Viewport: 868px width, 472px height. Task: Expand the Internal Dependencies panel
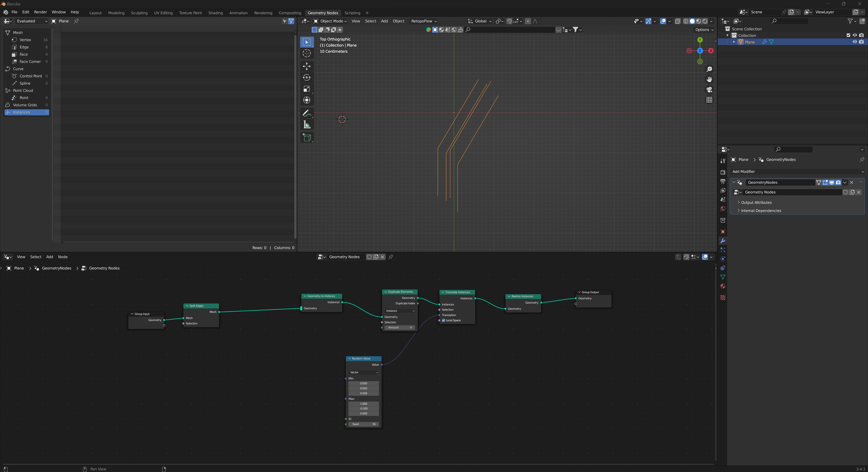pos(760,210)
